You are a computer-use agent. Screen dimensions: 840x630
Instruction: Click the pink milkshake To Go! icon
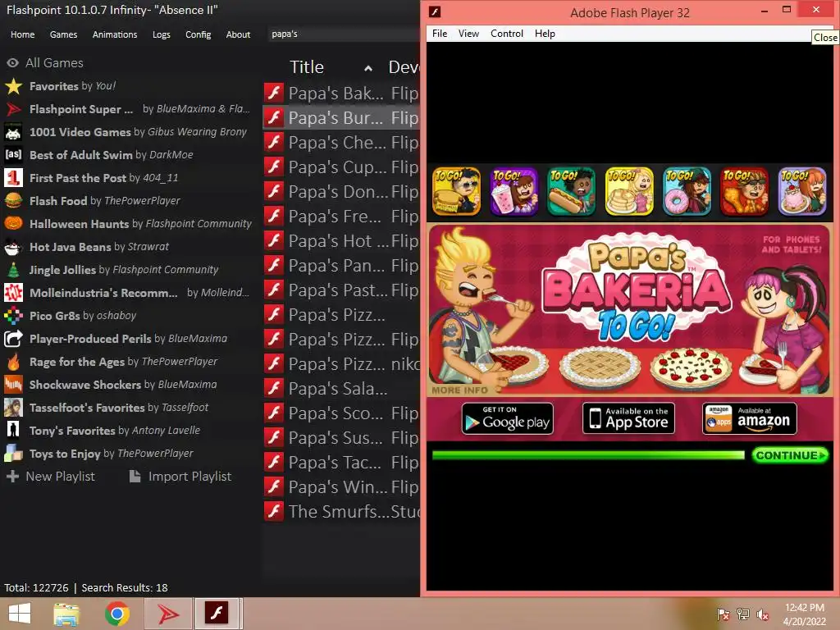pyautogui.click(x=514, y=191)
